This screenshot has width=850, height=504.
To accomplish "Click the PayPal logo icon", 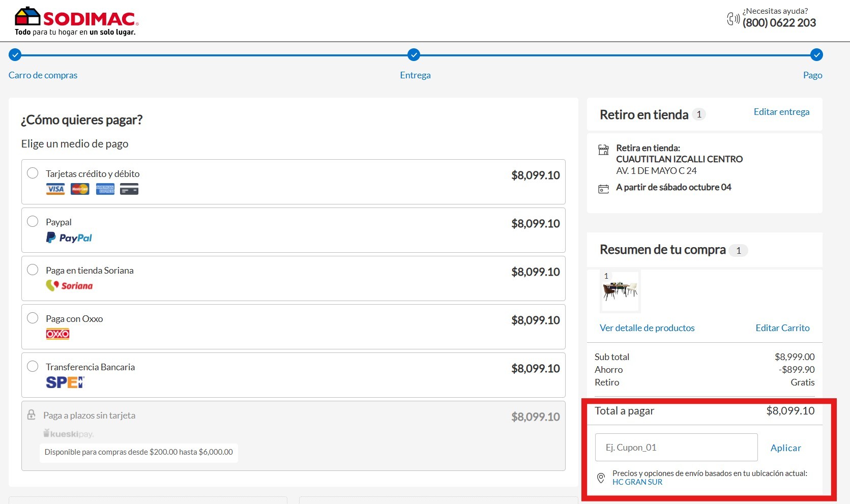I will point(69,238).
